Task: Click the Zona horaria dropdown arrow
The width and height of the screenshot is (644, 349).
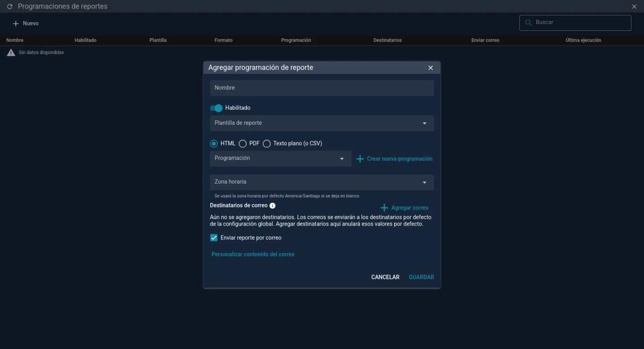Action: (425, 182)
